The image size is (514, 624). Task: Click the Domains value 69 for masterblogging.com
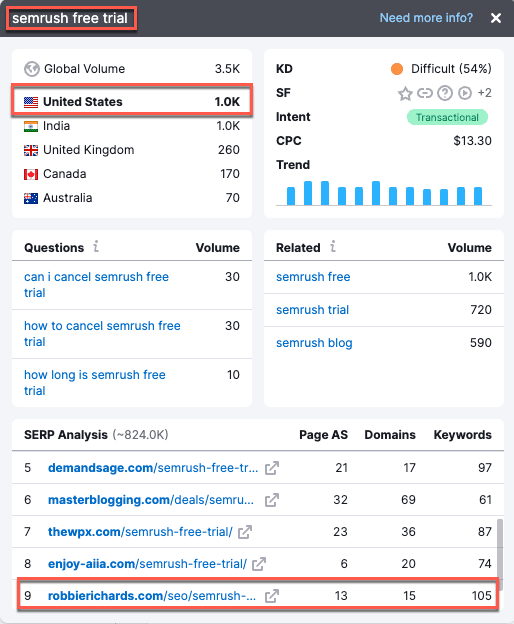click(409, 499)
